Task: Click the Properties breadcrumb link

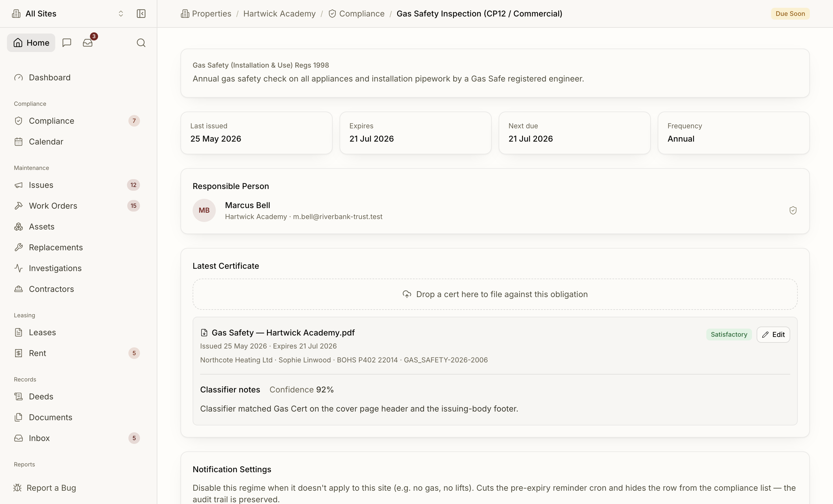Action: point(206,14)
